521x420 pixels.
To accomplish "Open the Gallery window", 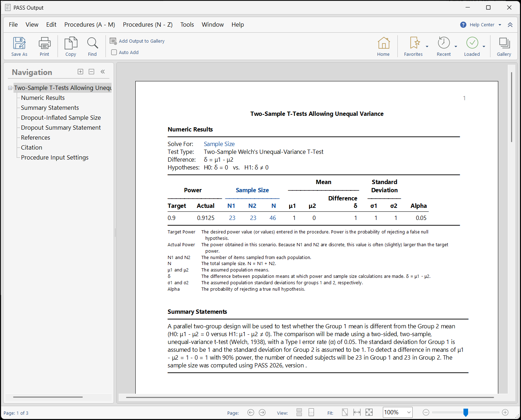I will (504, 46).
